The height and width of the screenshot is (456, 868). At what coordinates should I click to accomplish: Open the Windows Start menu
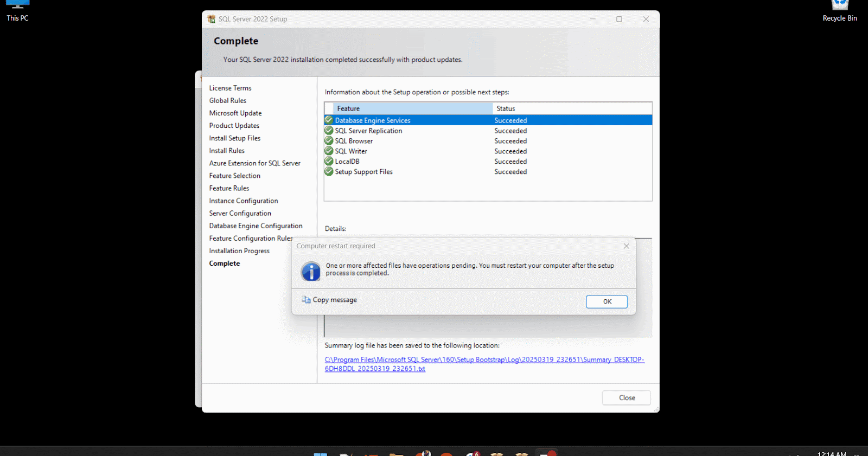tap(321, 453)
